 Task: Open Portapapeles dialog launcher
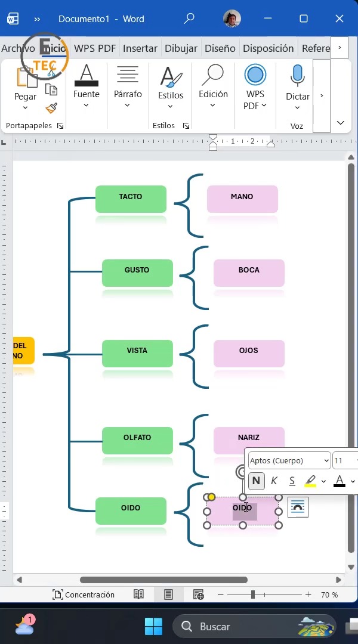(60, 126)
